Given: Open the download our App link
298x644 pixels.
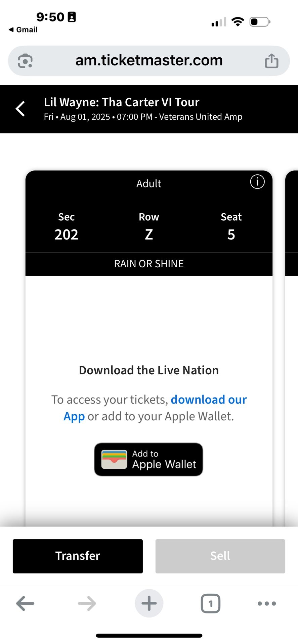Looking at the screenshot, I should pyautogui.click(x=209, y=399).
